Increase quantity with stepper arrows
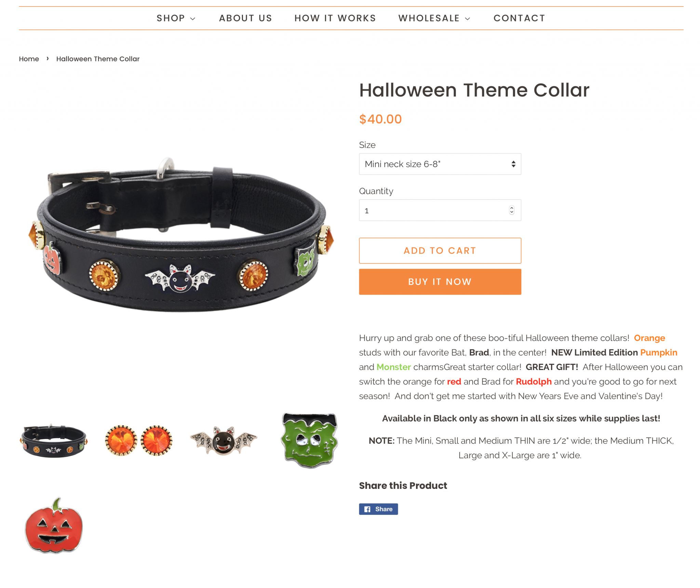700x588 pixels. pos(511,208)
